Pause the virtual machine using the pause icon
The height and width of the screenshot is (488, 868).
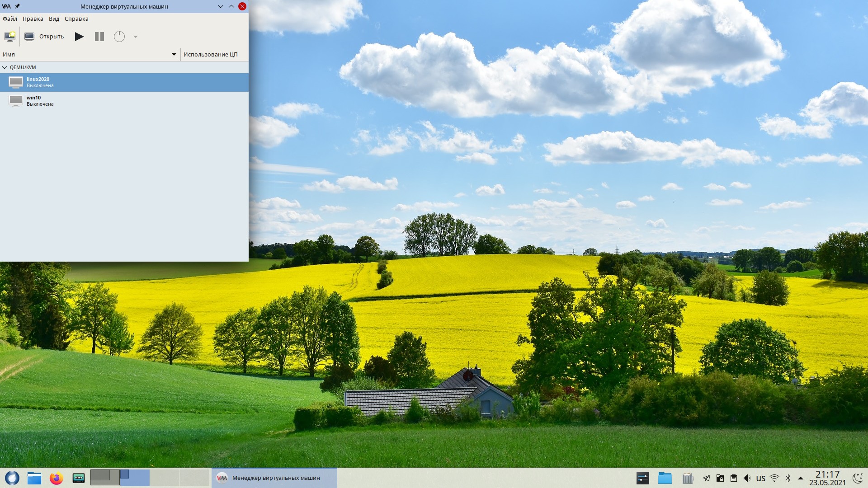click(x=99, y=37)
